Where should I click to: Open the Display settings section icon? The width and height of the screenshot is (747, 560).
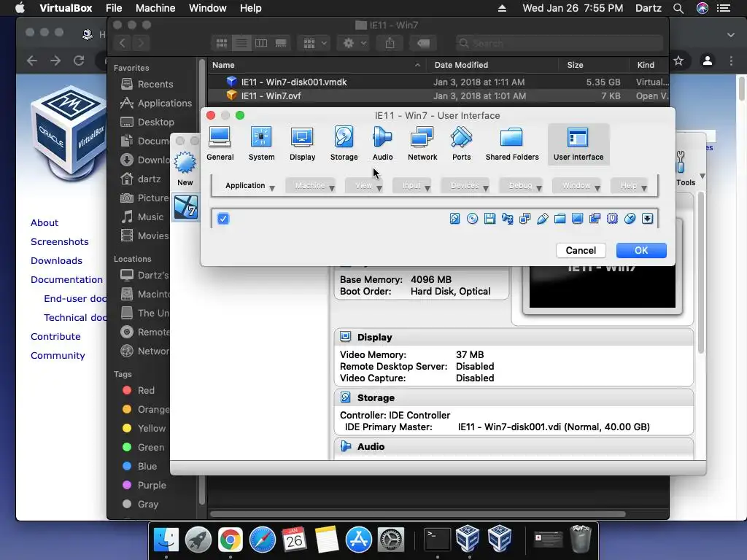coord(302,138)
